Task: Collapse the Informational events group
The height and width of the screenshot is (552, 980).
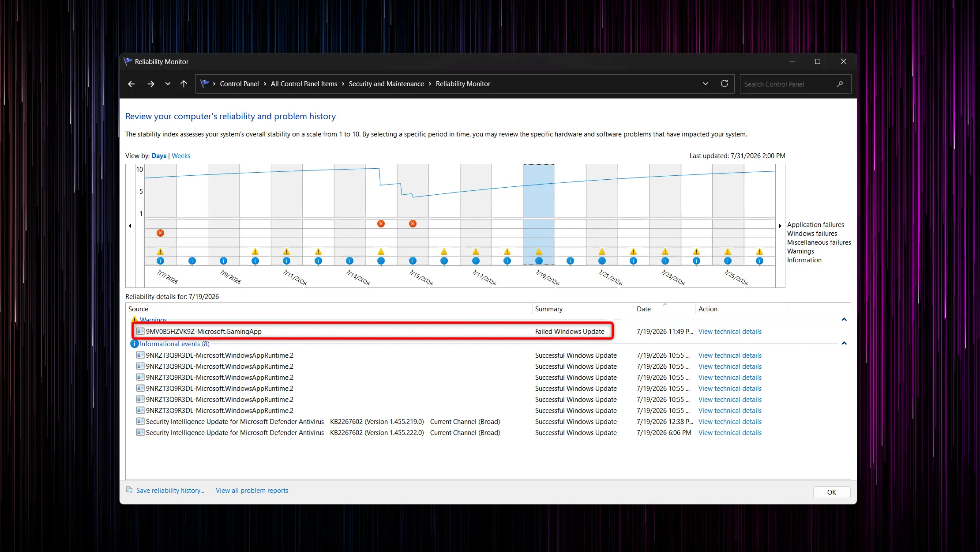Action: 844,344
